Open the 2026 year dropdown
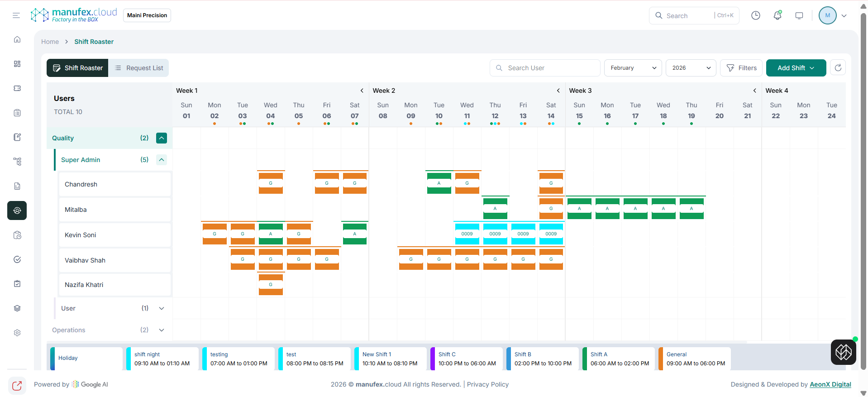Viewport: 868px width, 397px height. pos(691,68)
